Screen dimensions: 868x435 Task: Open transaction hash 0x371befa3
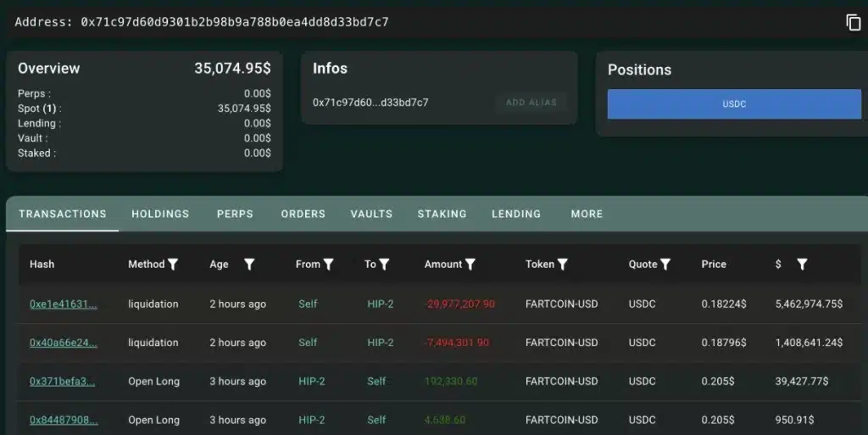62,382
